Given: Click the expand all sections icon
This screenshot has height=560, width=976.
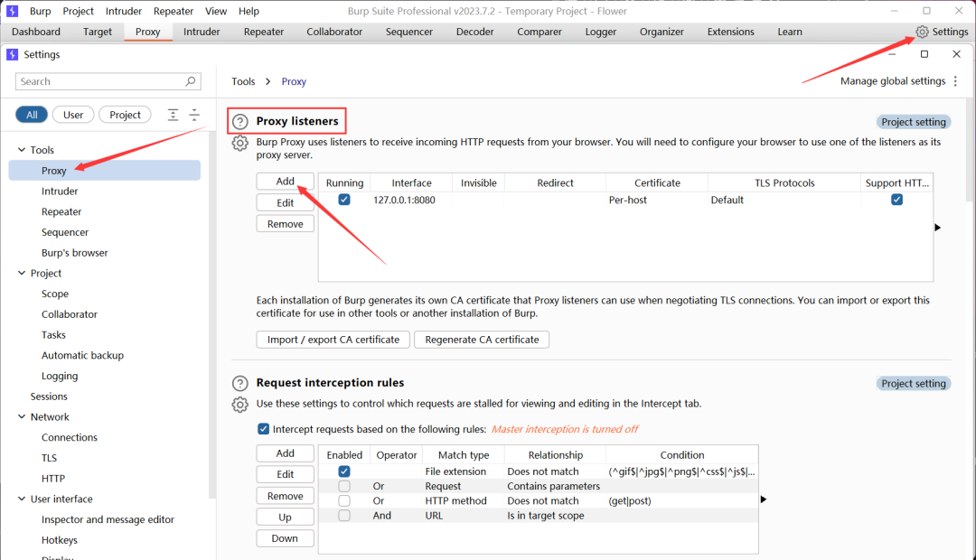Looking at the screenshot, I should pos(173,115).
